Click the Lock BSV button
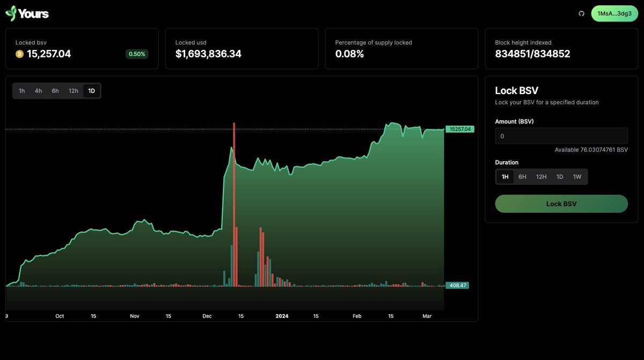 coord(561,204)
